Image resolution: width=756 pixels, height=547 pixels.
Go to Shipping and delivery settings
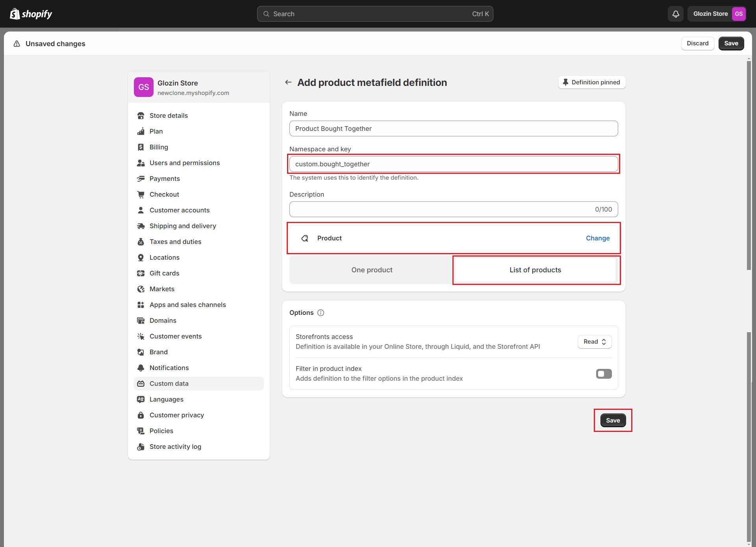tap(183, 226)
